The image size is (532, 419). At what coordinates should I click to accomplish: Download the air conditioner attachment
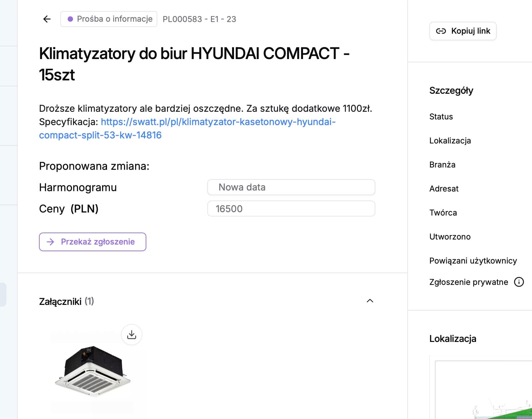click(132, 335)
